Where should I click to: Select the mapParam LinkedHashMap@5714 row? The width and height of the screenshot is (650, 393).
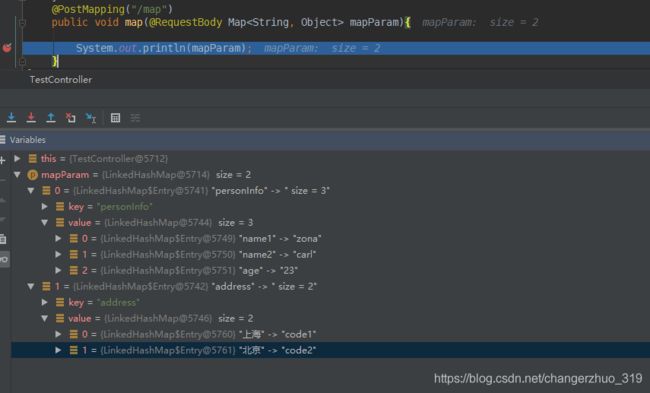point(330,175)
